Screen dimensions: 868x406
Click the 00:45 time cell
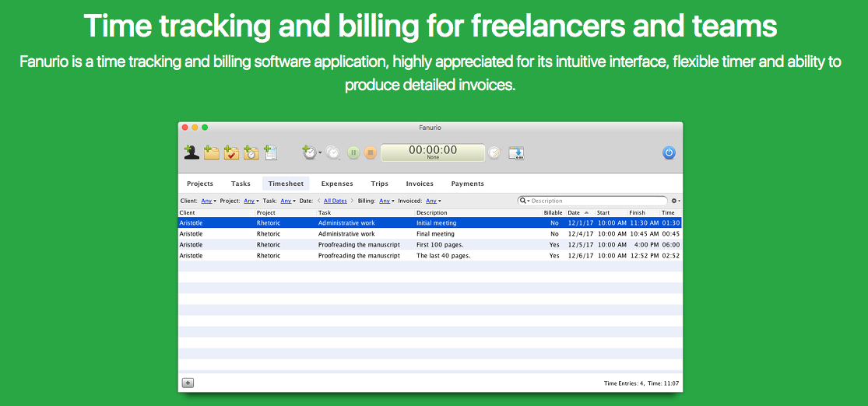click(x=671, y=234)
